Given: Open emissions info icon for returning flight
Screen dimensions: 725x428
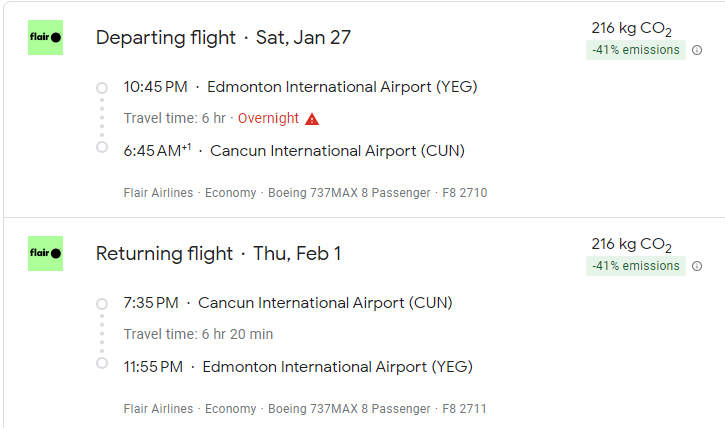Looking at the screenshot, I should pyautogui.click(x=697, y=266).
